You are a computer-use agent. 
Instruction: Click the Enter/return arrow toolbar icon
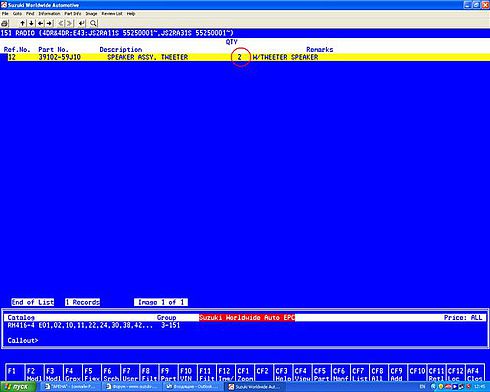coord(81,23)
